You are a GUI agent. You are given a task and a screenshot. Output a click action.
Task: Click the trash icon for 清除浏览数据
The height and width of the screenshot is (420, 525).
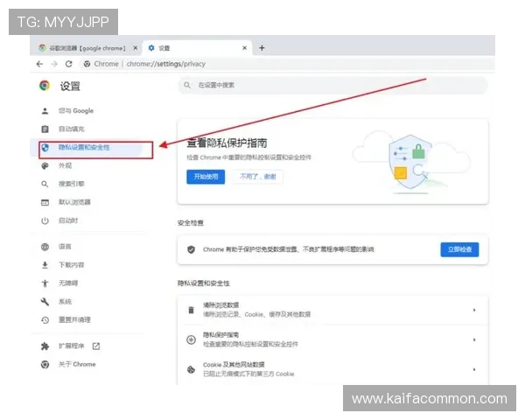pyautogui.click(x=191, y=310)
